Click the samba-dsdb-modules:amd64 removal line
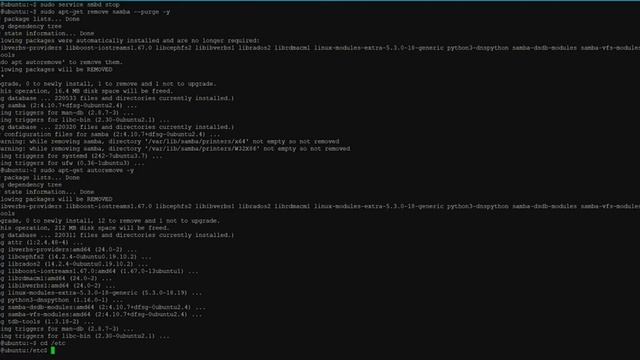 coord(103,307)
